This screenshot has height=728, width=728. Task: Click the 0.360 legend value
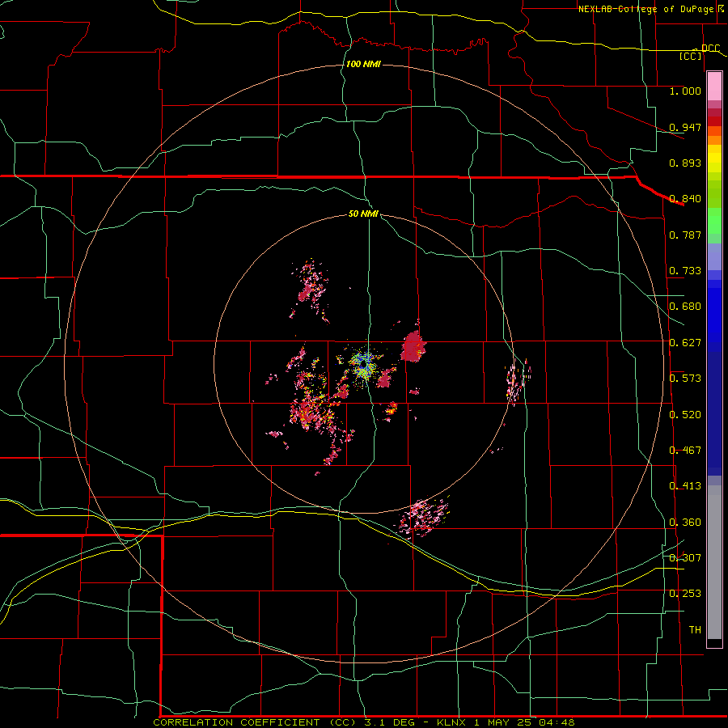[685, 523]
